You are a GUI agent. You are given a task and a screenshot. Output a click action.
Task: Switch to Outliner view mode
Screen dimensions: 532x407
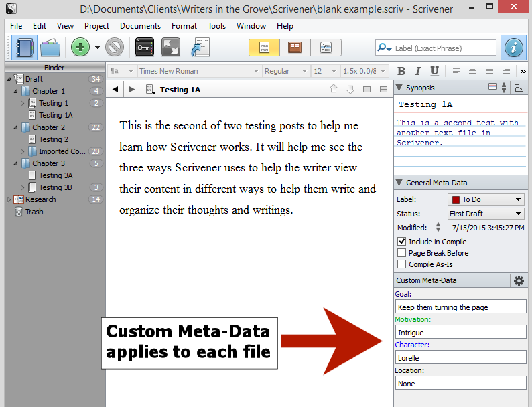point(326,48)
